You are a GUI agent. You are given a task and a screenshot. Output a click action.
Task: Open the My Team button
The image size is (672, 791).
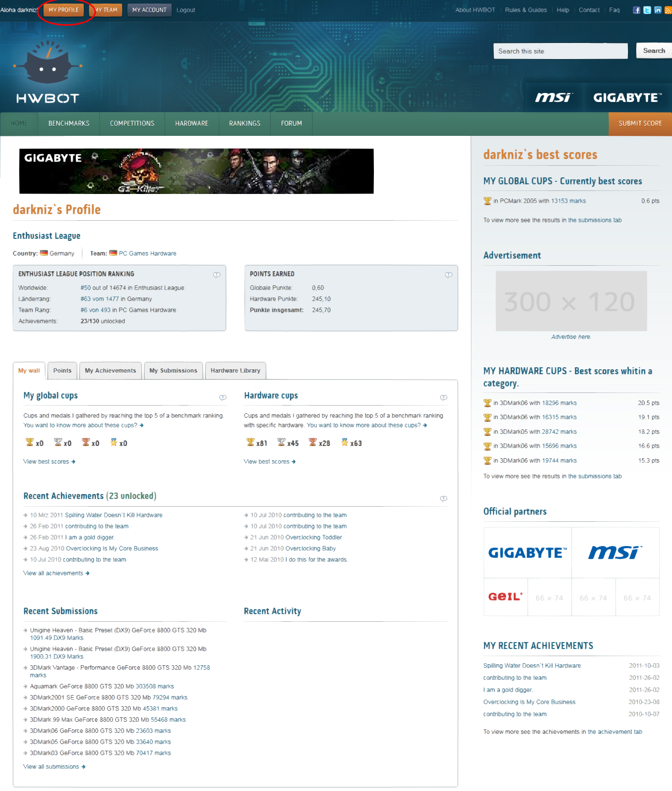pos(107,10)
